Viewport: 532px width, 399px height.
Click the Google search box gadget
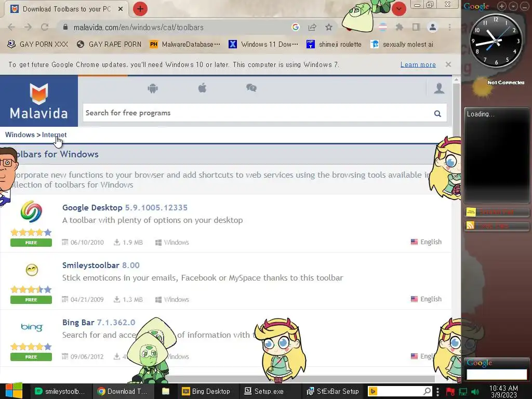496,374
